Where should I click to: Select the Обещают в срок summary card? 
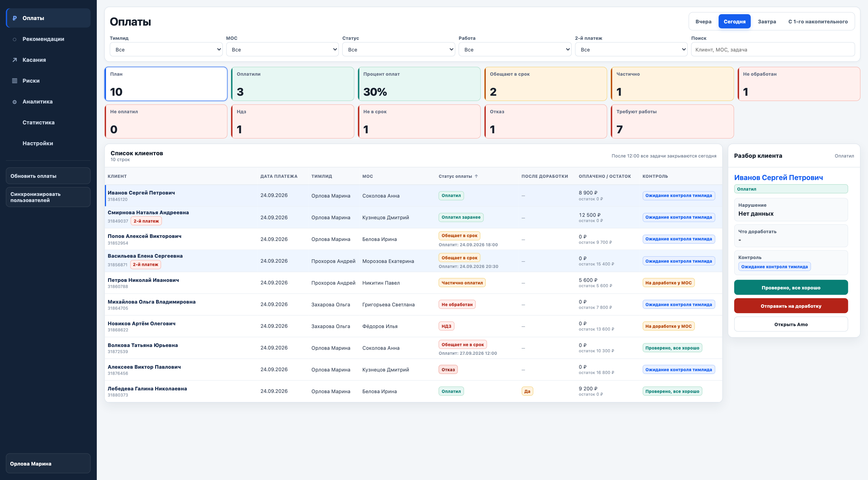[x=546, y=84]
